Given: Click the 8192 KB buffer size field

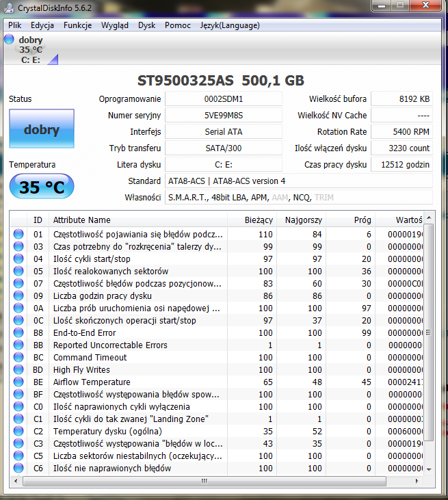Looking at the screenshot, I should point(401,99).
